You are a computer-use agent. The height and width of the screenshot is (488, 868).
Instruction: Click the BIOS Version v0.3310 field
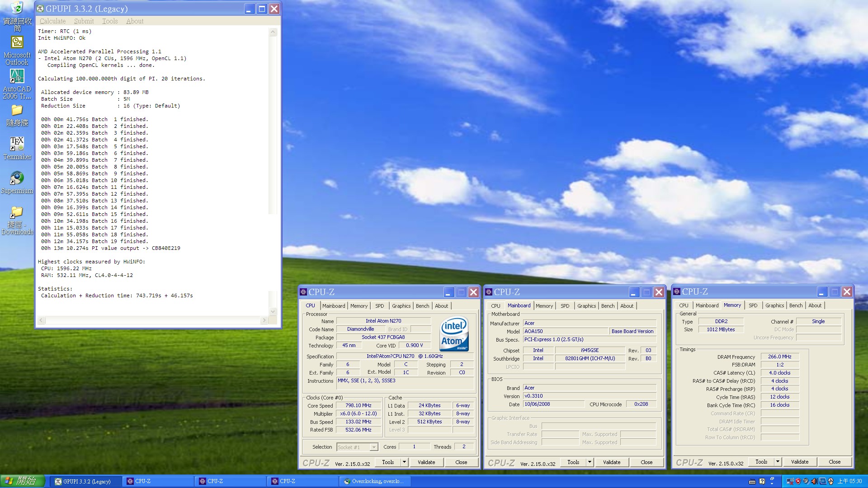point(590,396)
